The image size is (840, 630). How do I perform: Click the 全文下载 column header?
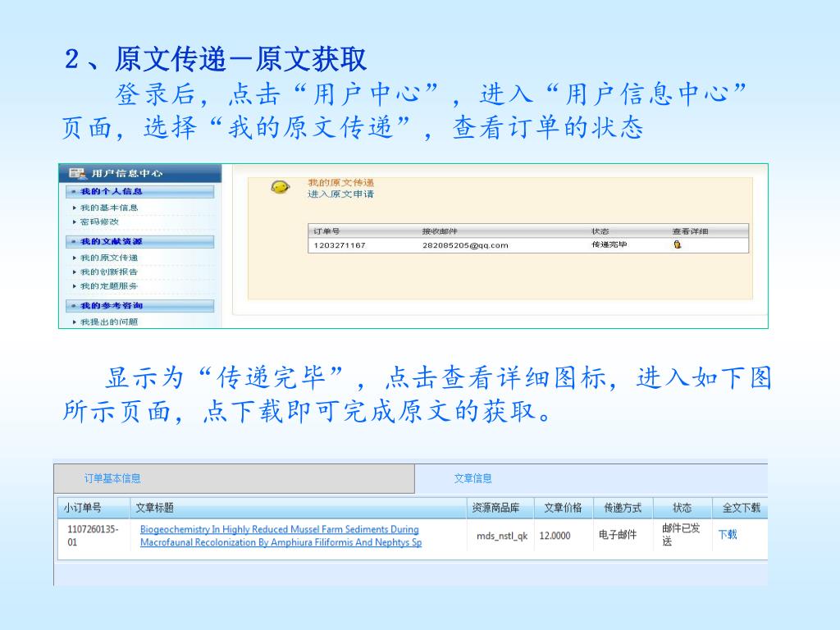pyautogui.click(x=742, y=508)
